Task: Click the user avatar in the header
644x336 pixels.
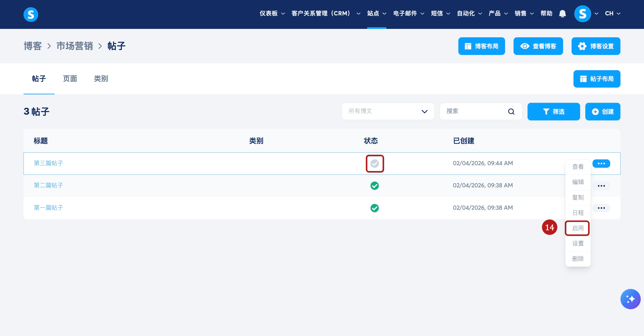Action: coord(582,14)
